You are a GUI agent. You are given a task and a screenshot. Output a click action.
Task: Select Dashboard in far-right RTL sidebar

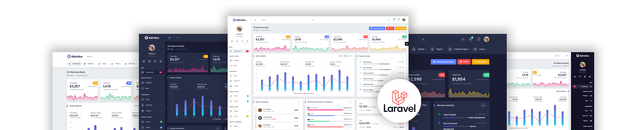click(582, 86)
